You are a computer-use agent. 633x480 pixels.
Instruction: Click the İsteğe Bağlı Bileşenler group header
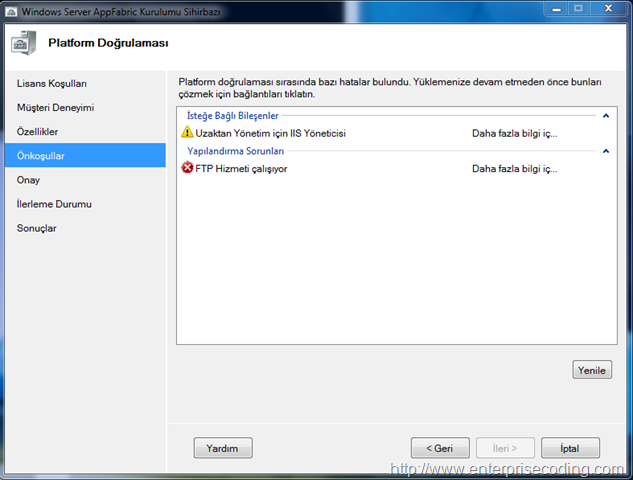(x=233, y=116)
